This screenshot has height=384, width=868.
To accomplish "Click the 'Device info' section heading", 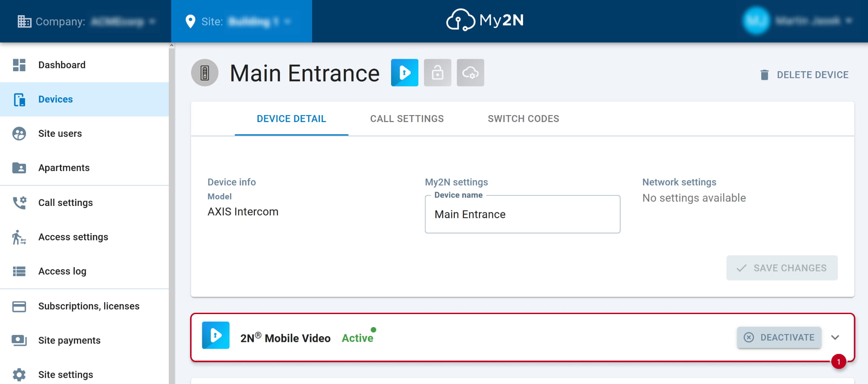I will tap(232, 182).
